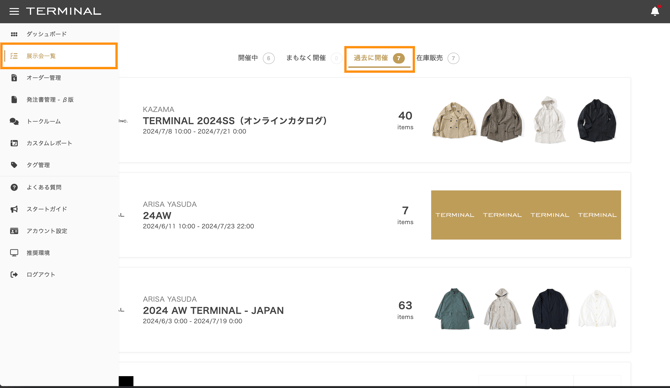The width and height of the screenshot is (670, 388).
Task: Open the white jacket thumbnail in JAPAN row
Action: (x=597, y=309)
